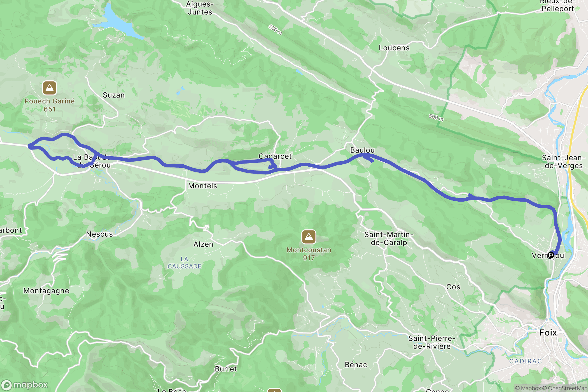Image resolution: width=588 pixels, height=392 pixels.
Task: Click the Loubens town label
Action: coord(394,48)
